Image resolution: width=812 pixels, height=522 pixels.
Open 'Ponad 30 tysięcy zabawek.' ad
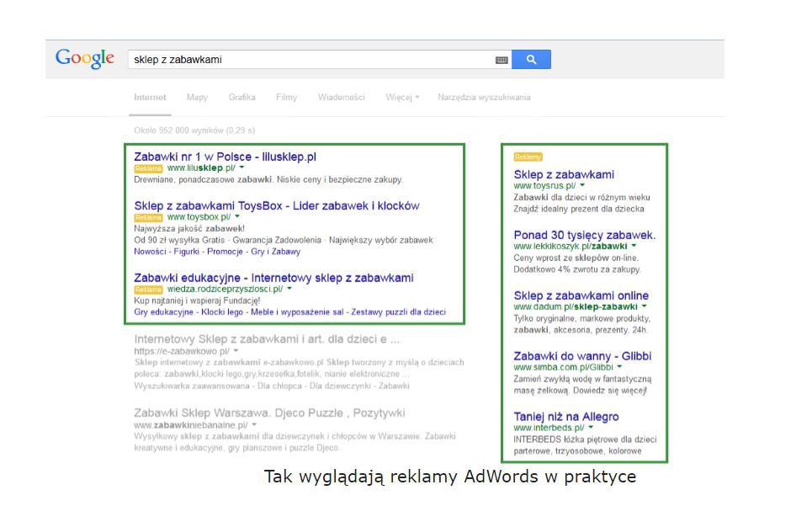tap(584, 235)
